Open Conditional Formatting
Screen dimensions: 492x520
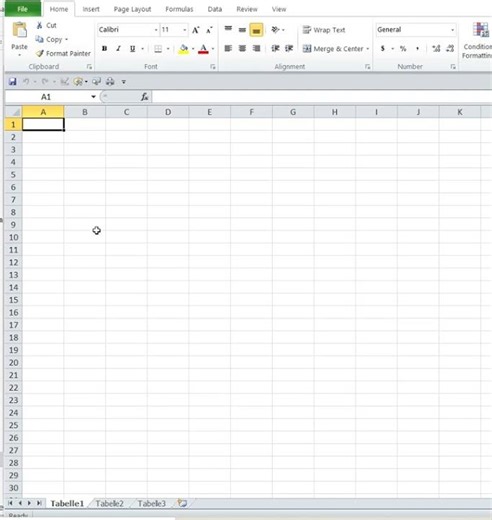[477, 40]
